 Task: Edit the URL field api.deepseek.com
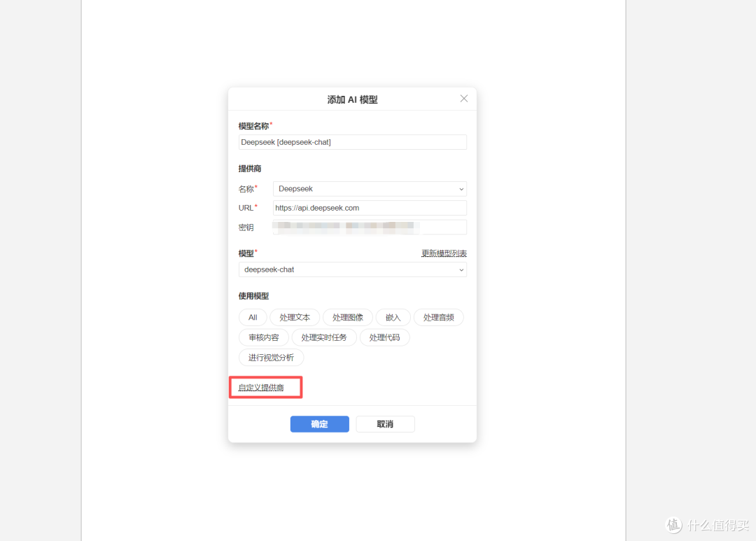click(370, 208)
